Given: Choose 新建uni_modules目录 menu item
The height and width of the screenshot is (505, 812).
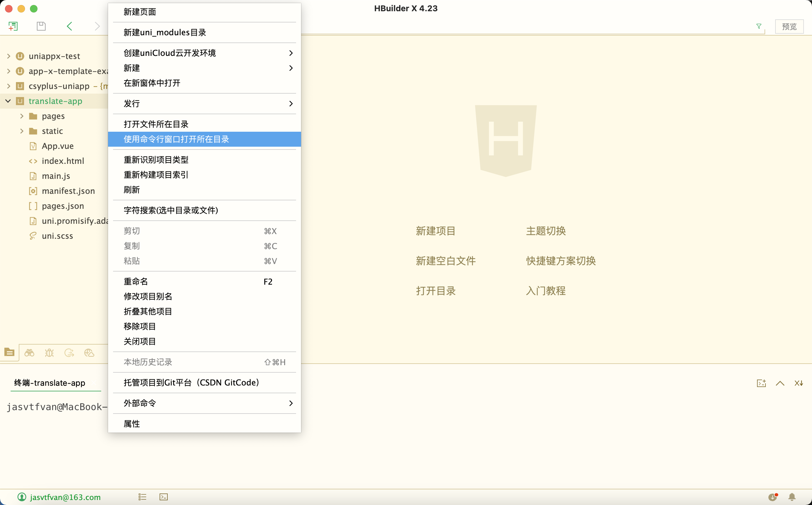Looking at the screenshot, I should [205, 32].
